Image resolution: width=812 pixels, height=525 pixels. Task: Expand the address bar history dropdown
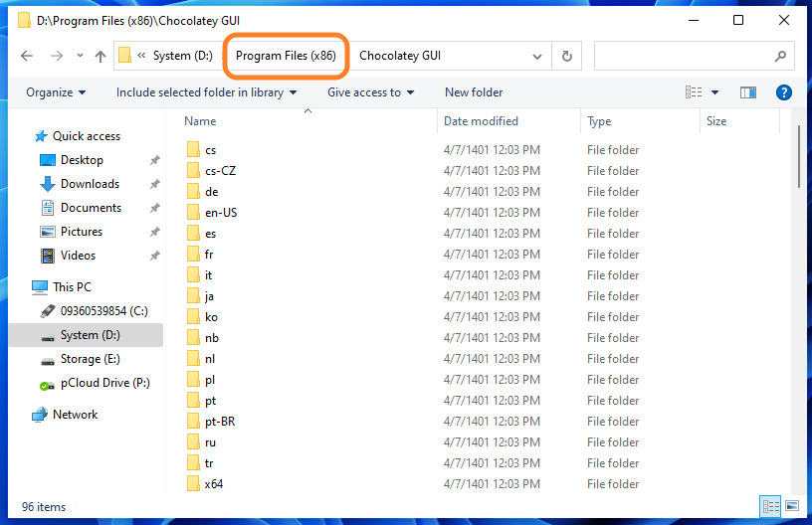coord(537,57)
